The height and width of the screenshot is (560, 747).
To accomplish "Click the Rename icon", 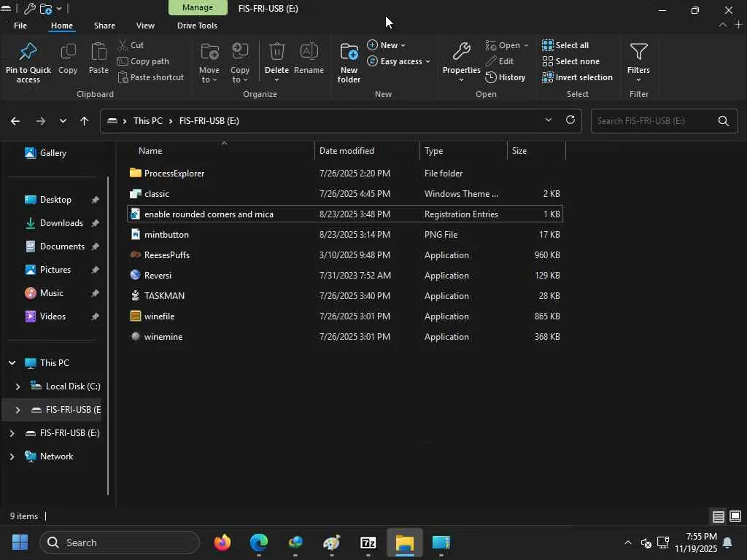I will [309, 52].
